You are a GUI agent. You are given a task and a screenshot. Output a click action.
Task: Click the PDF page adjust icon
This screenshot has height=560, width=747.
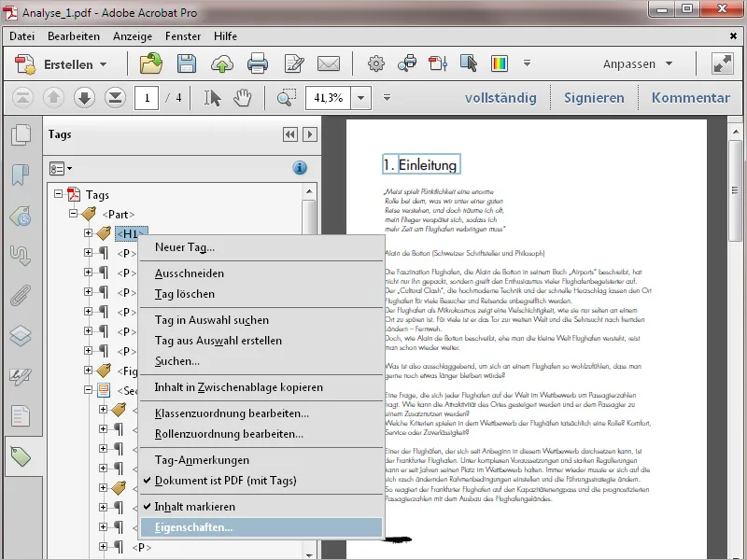point(438,63)
